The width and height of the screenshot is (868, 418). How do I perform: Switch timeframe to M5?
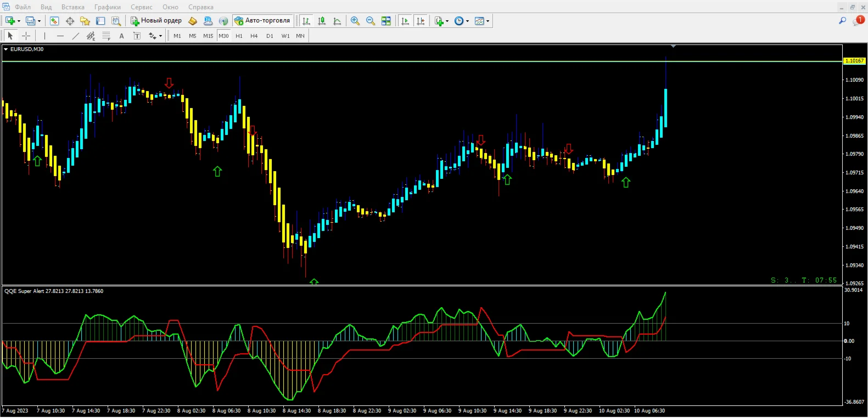[193, 36]
